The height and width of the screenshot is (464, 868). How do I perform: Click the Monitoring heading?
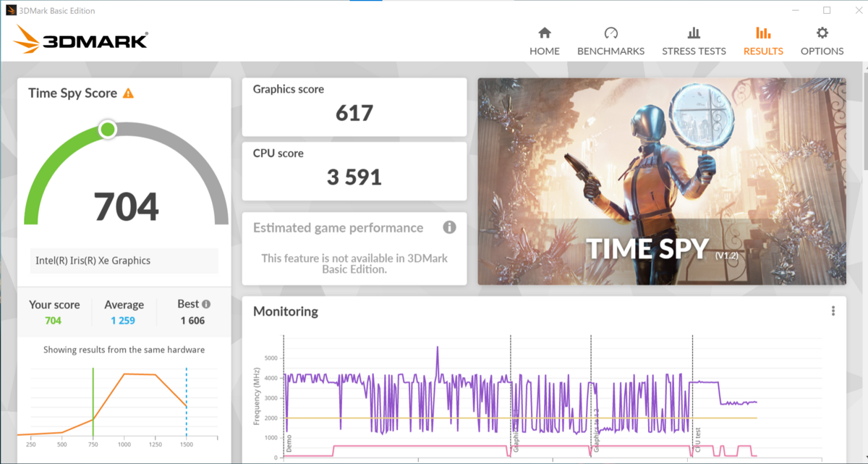coord(286,312)
